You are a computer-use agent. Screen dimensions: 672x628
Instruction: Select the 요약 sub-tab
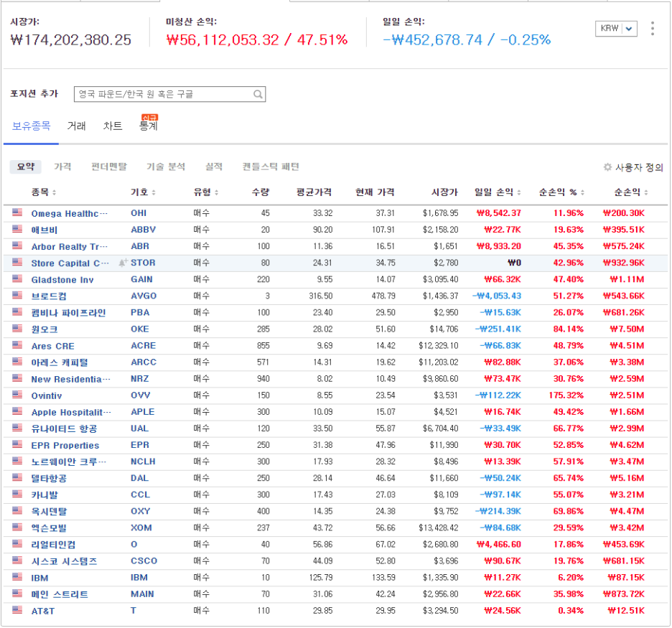click(x=26, y=167)
